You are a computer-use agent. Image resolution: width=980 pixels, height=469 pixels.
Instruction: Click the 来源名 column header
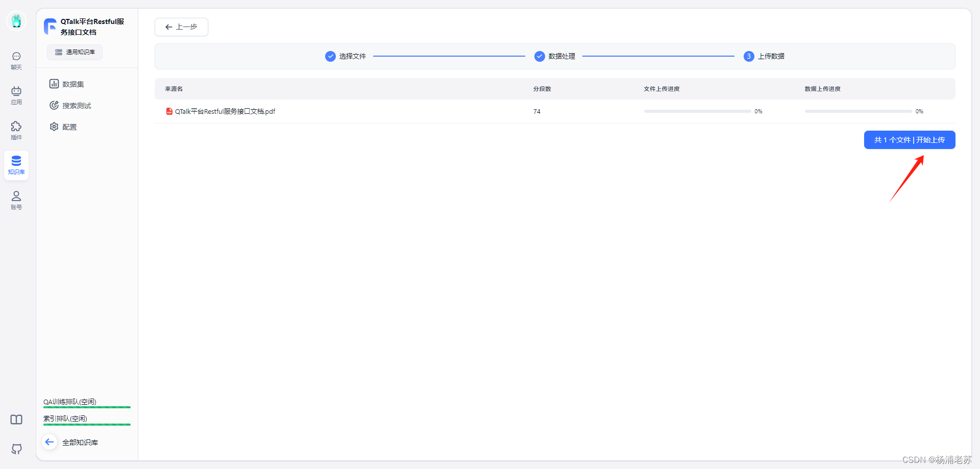point(174,89)
